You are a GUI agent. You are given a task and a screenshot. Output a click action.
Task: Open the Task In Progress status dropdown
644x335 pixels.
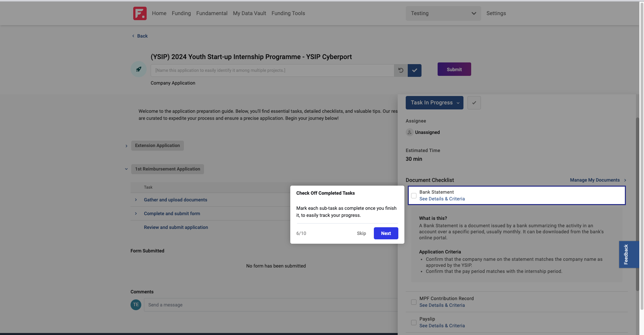[434, 103]
